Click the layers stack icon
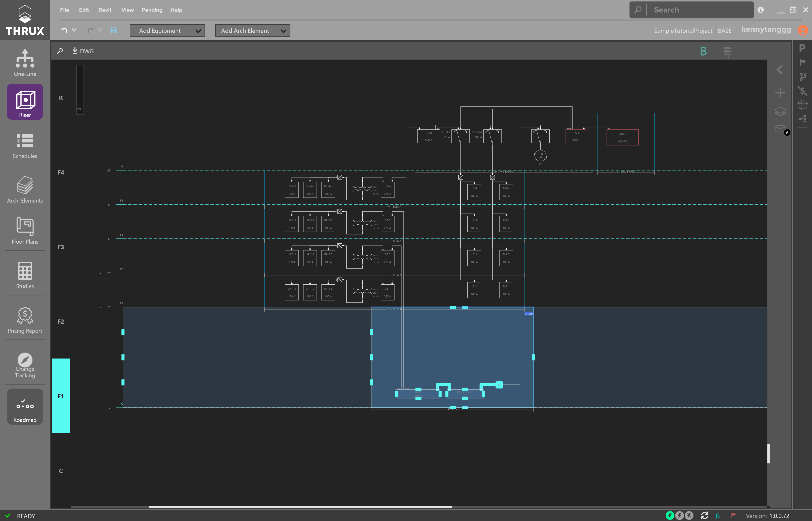This screenshot has width=812, height=521. click(x=780, y=111)
